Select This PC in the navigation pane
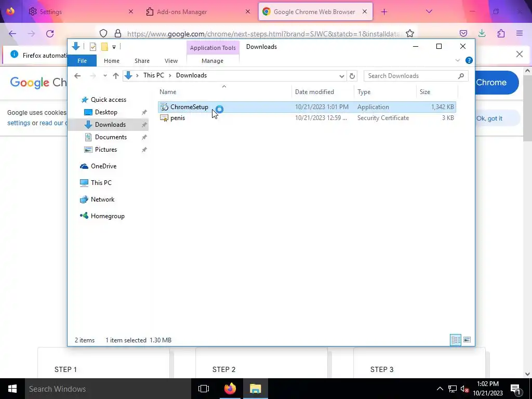 pos(101,183)
